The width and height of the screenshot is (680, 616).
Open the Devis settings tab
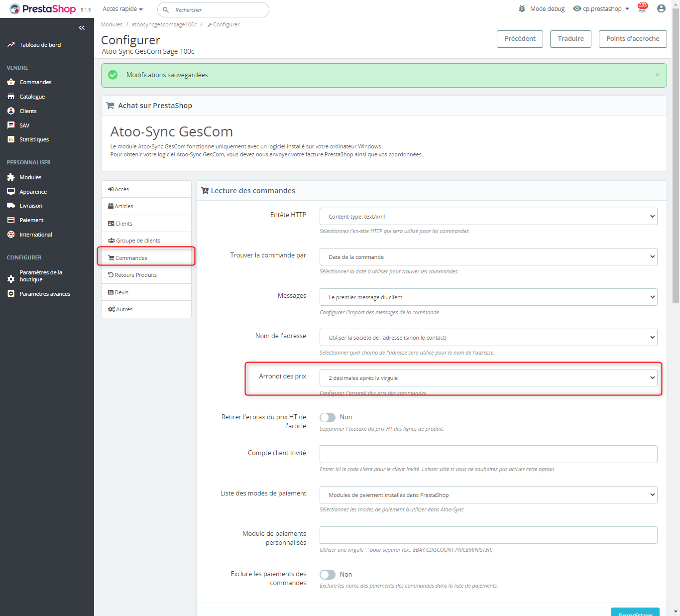(146, 292)
